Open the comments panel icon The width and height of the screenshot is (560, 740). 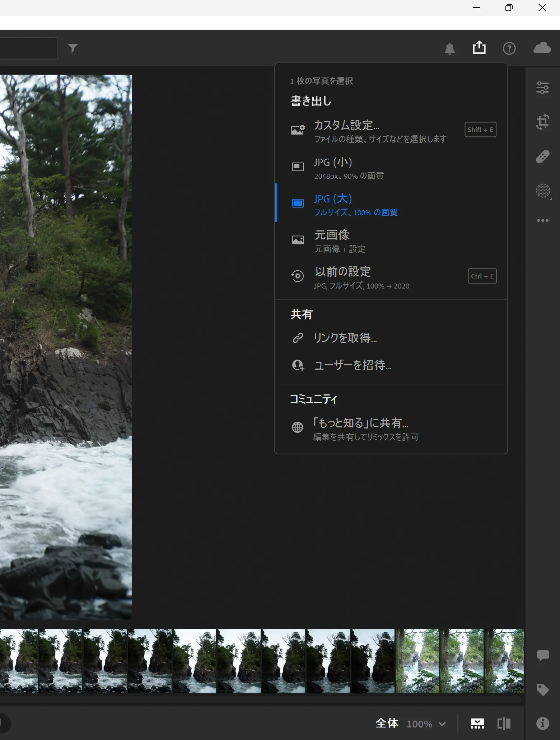543,655
